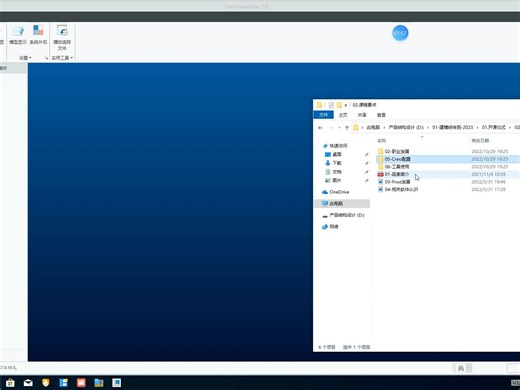This screenshot has height=390, width=520.
Task: Go forward in Explorer navigation
Action: [331, 127]
